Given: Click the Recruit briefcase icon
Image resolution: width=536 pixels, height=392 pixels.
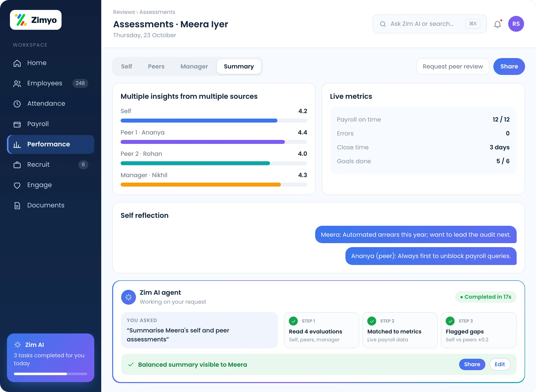Looking at the screenshot, I should point(17,165).
